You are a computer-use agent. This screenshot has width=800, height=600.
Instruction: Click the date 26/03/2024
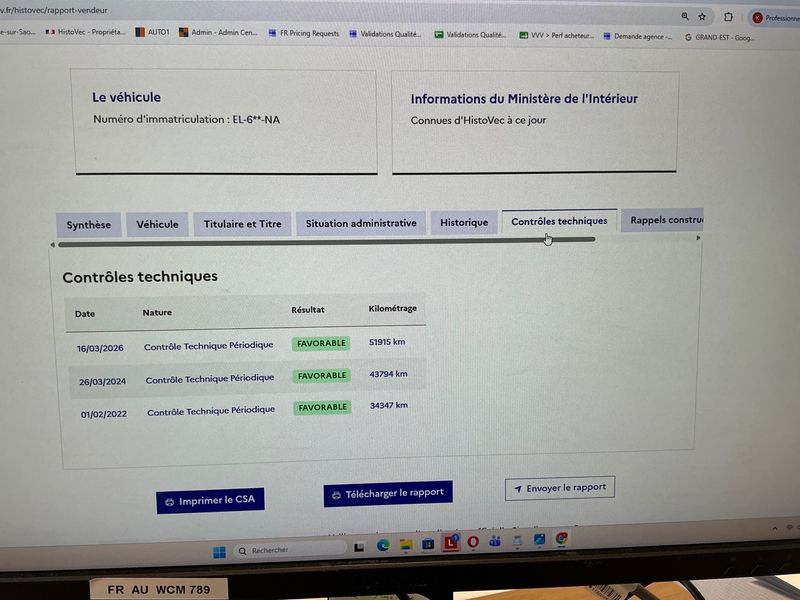pyautogui.click(x=102, y=382)
